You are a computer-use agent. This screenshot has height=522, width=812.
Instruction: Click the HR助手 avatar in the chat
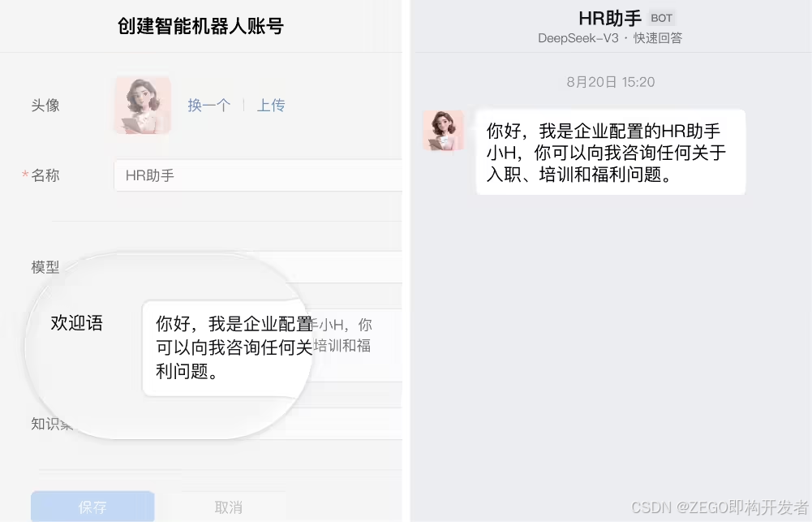pyautogui.click(x=443, y=130)
